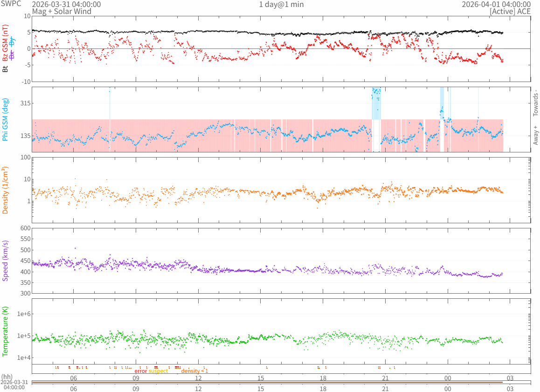Click the 'Away +' sector label
Viewport: 540px width, 392px height.
[535, 135]
